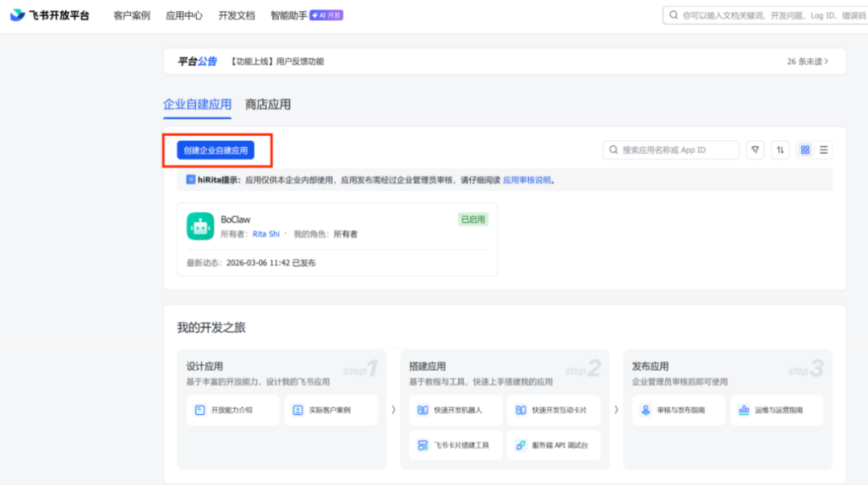Click the Feishu Open Platform logo
This screenshot has width=868, height=485.
point(50,15)
